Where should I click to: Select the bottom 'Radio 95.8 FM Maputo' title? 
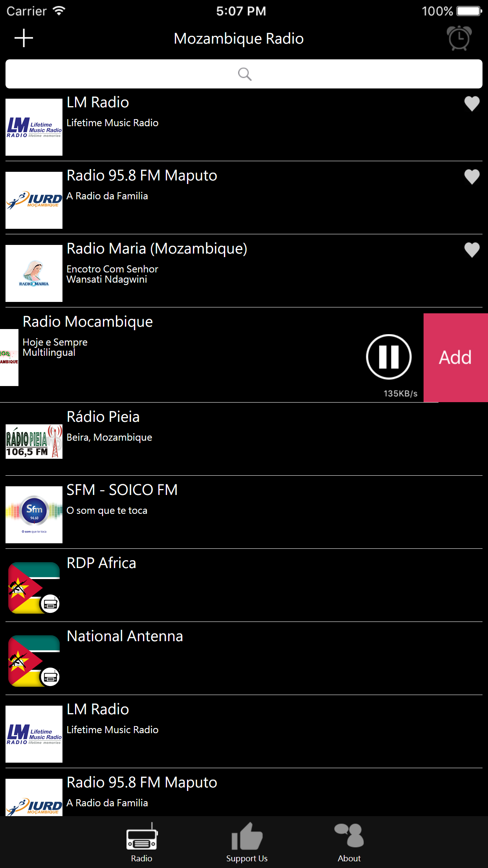click(142, 782)
